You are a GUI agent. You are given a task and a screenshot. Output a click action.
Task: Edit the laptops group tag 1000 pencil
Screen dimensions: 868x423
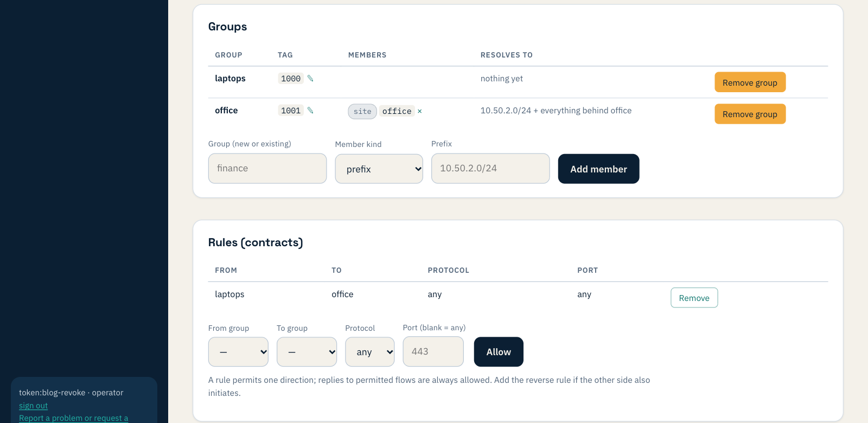tap(310, 78)
